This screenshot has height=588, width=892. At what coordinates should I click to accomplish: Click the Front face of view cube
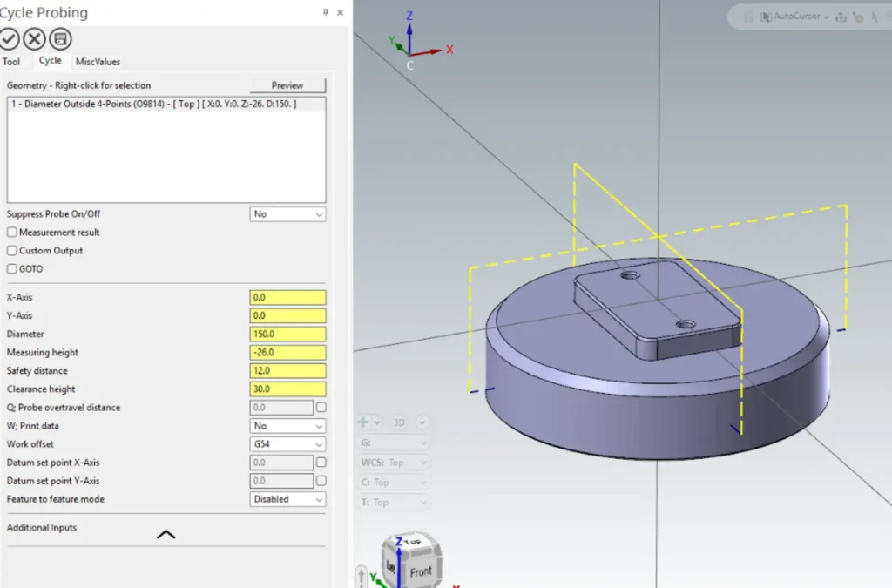421,571
